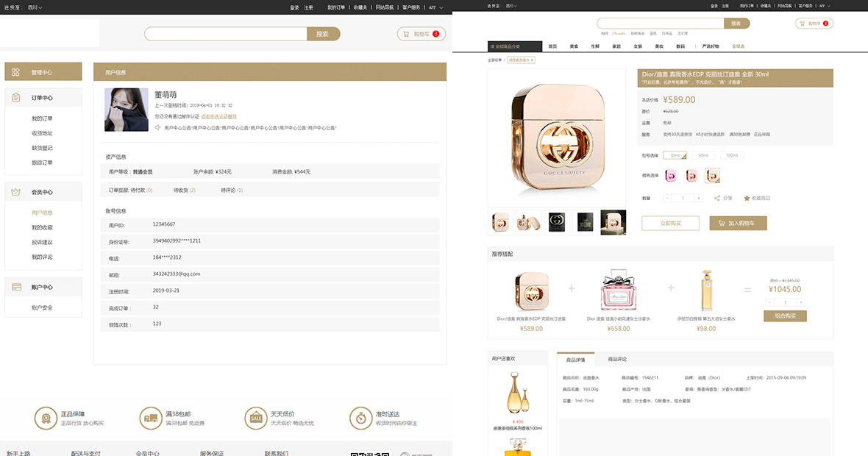Select the first product gallery thumbnail

[x=500, y=222]
